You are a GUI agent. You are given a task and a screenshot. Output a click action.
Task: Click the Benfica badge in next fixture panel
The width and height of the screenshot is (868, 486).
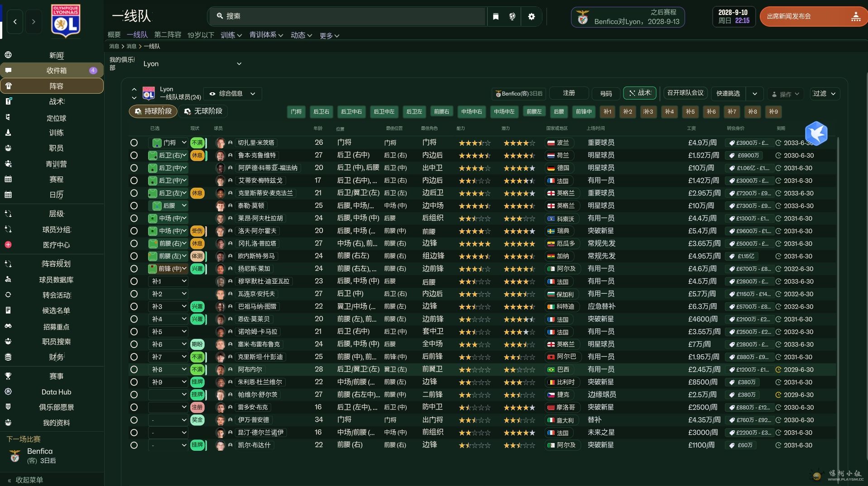[x=15, y=456]
